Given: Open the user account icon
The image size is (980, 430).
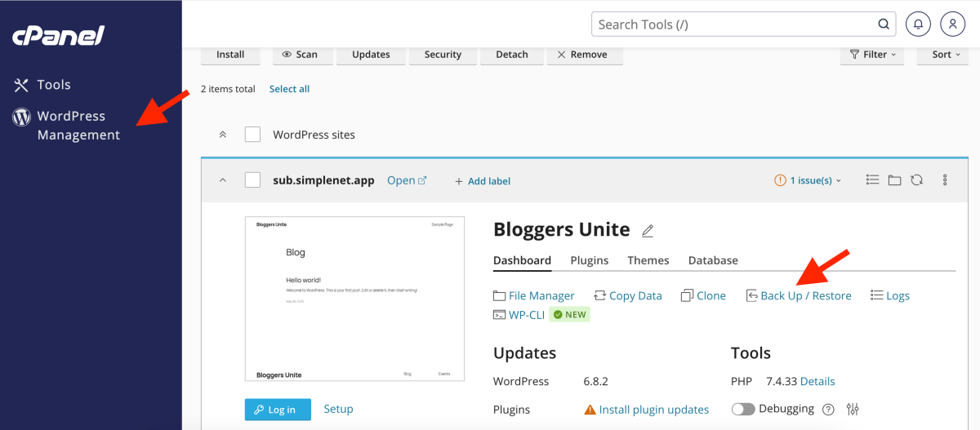Looking at the screenshot, I should coord(952,24).
